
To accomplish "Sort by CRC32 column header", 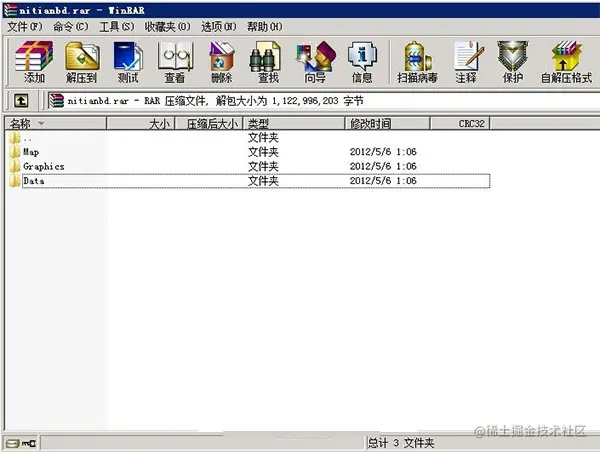I will click(x=460, y=124).
